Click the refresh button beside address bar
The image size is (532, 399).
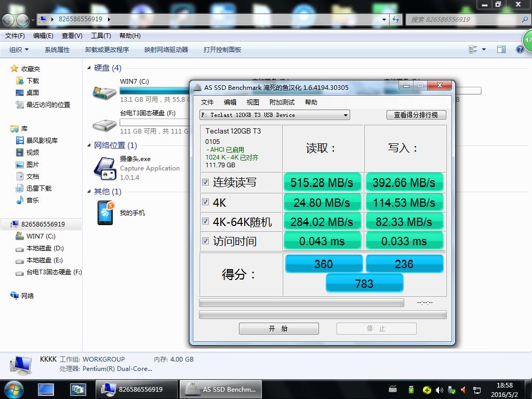pyautogui.click(x=396, y=19)
